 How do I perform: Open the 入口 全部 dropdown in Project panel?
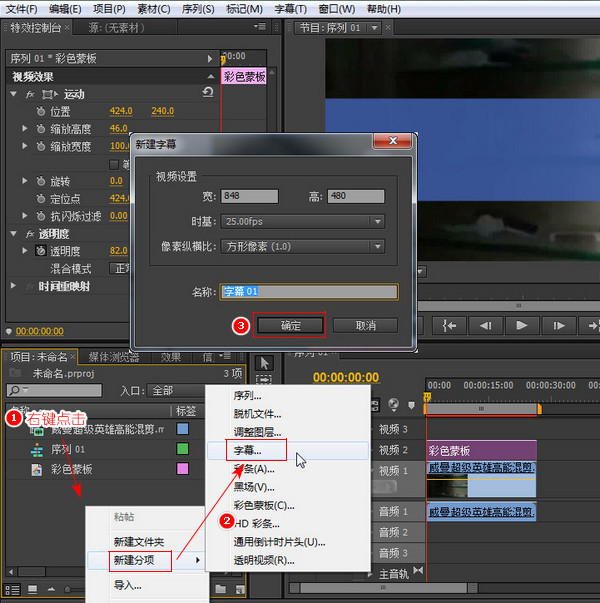click(x=176, y=391)
